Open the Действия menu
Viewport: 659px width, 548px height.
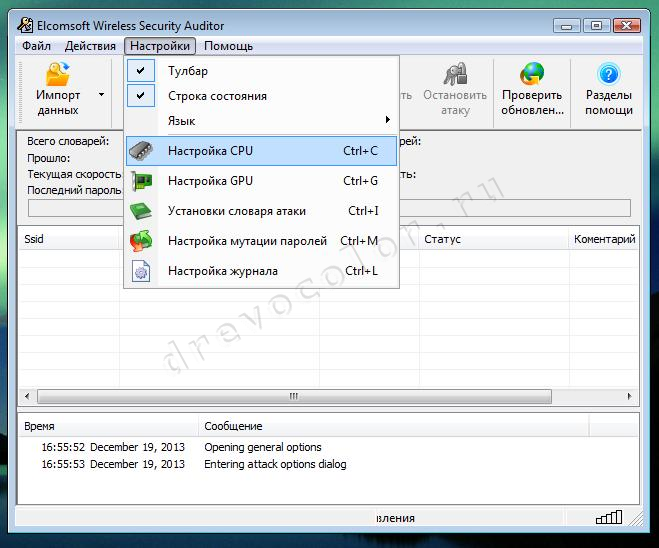tap(90, 46)
